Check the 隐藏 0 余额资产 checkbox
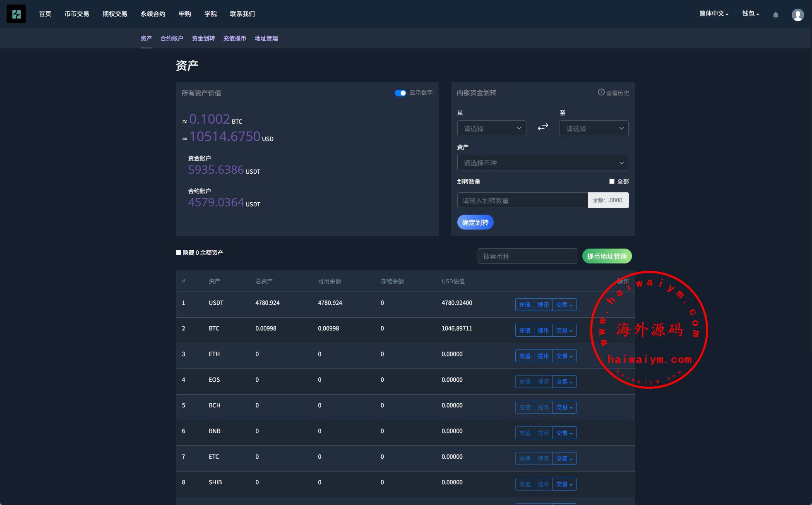 click(179, 252)
